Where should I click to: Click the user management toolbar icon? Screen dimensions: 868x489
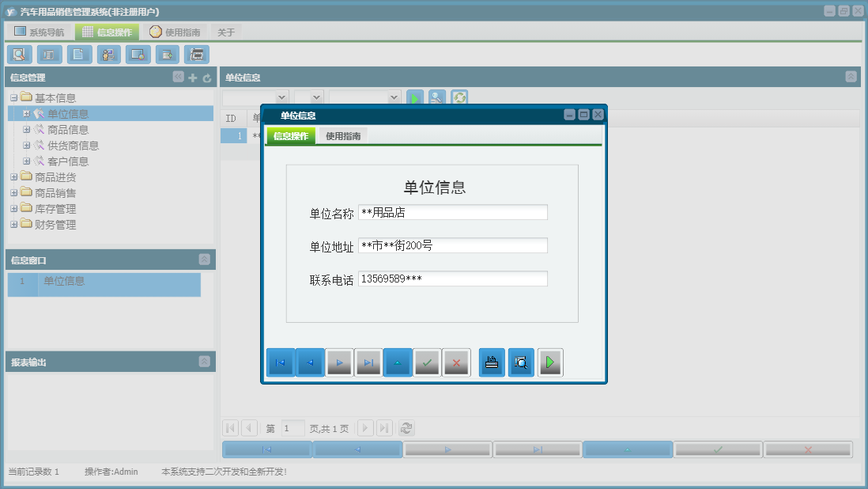(108, 54)
